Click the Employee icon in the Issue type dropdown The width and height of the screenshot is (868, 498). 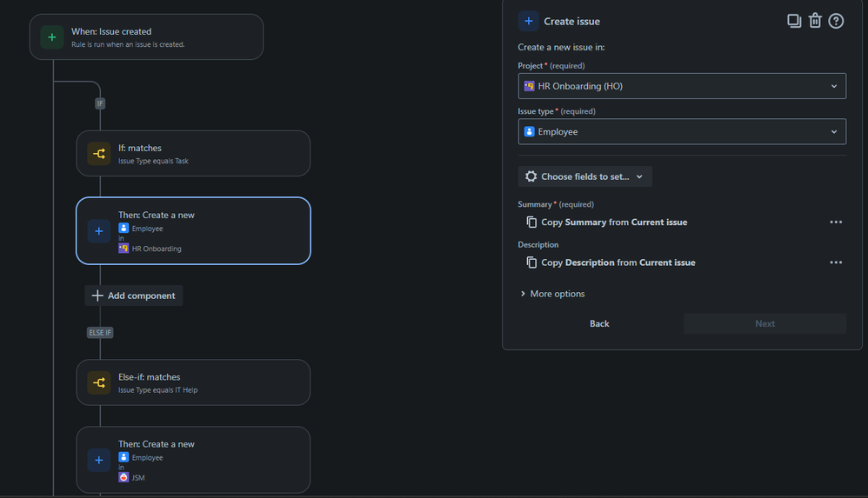coord(529,132)
